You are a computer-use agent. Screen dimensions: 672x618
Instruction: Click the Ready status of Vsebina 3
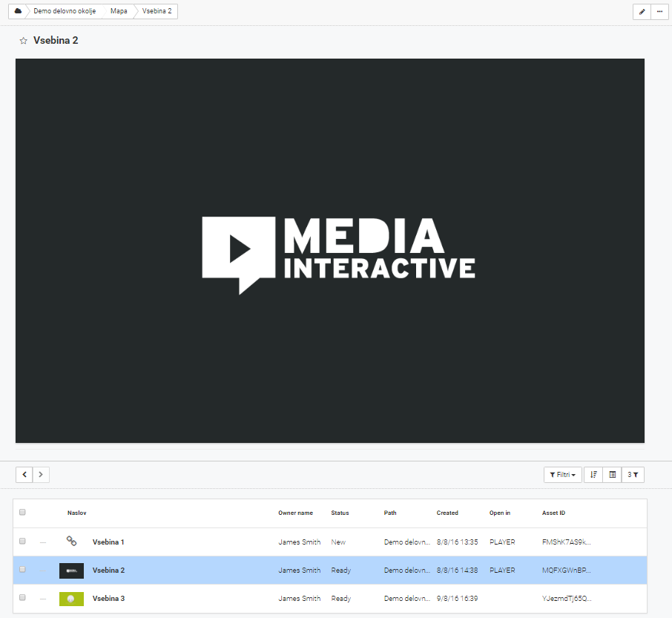341,599
